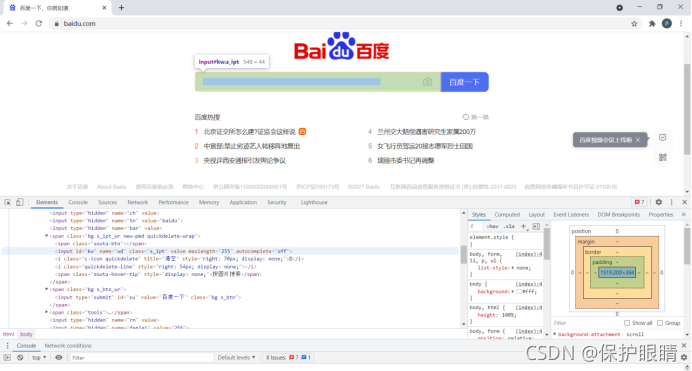Open the Default levels dropdown
This screenshot has height=371, width=692.
[x=237, y=357]
